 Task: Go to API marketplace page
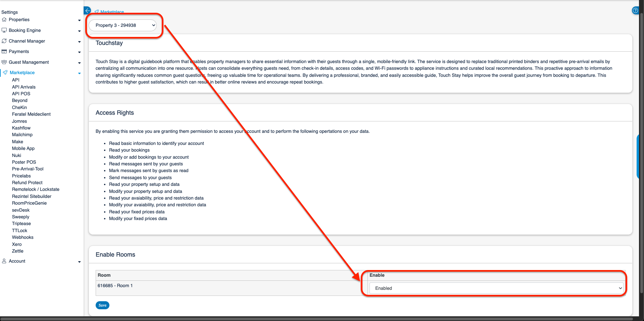pos(16,80)
